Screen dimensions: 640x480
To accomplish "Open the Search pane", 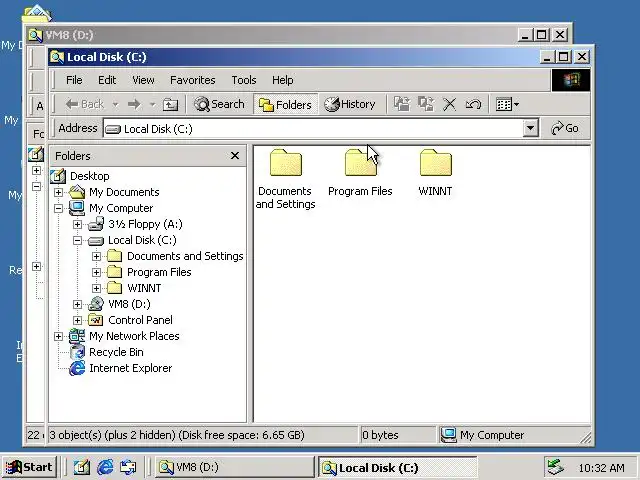I will (219, 104).
